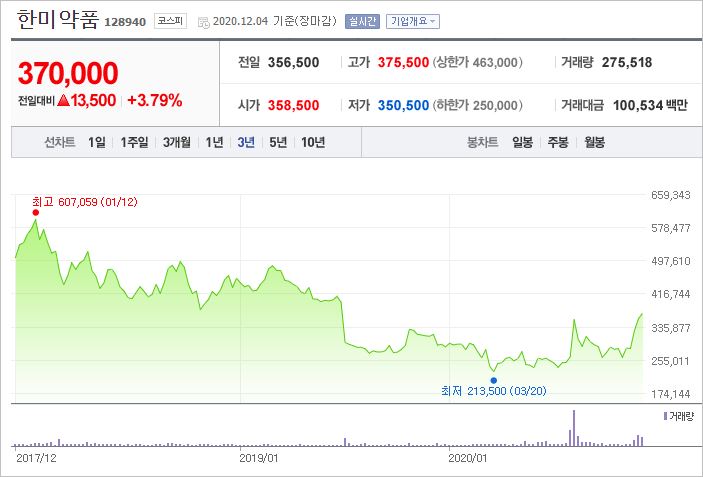Click the 전일 value 356,500
The width and height of the screenshot is (703, 477).
pyautogui.click(x=294, y=62)
